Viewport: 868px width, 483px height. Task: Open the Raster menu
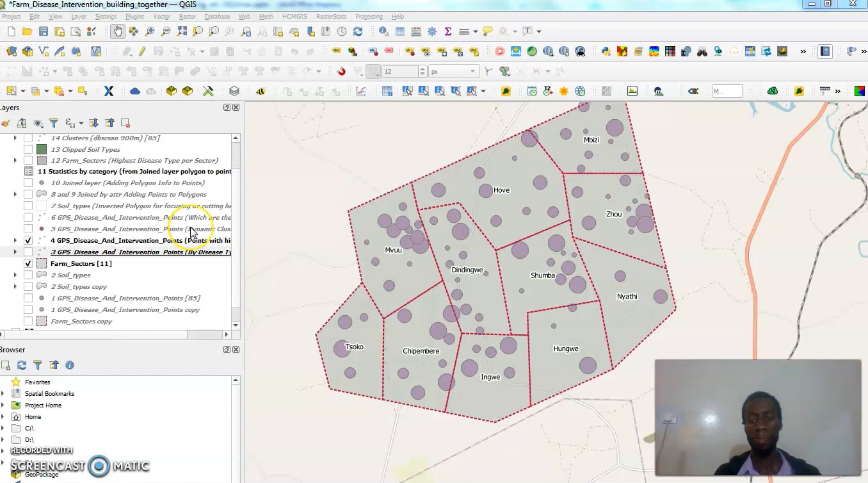[188, 17]
